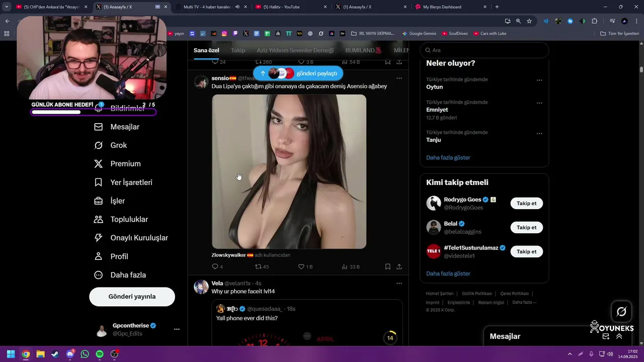
Task: Click the page vertical scrollbar thumb
Action: 641,69
